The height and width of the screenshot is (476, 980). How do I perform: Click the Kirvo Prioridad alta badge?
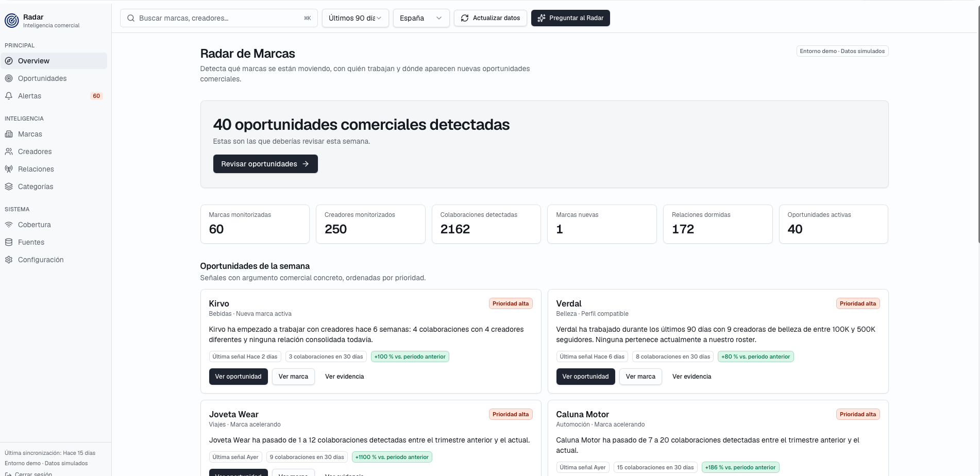coord(511,303)
